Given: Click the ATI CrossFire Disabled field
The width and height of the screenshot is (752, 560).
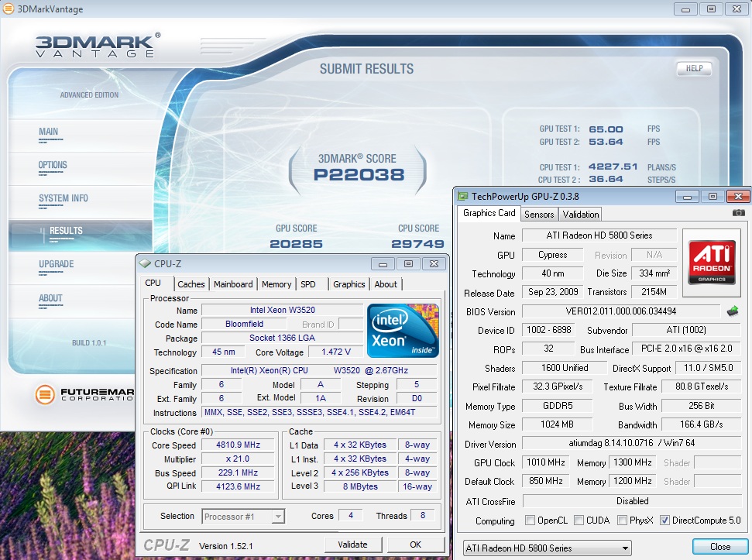Looking at the screenshot, I should coord(632,501).
